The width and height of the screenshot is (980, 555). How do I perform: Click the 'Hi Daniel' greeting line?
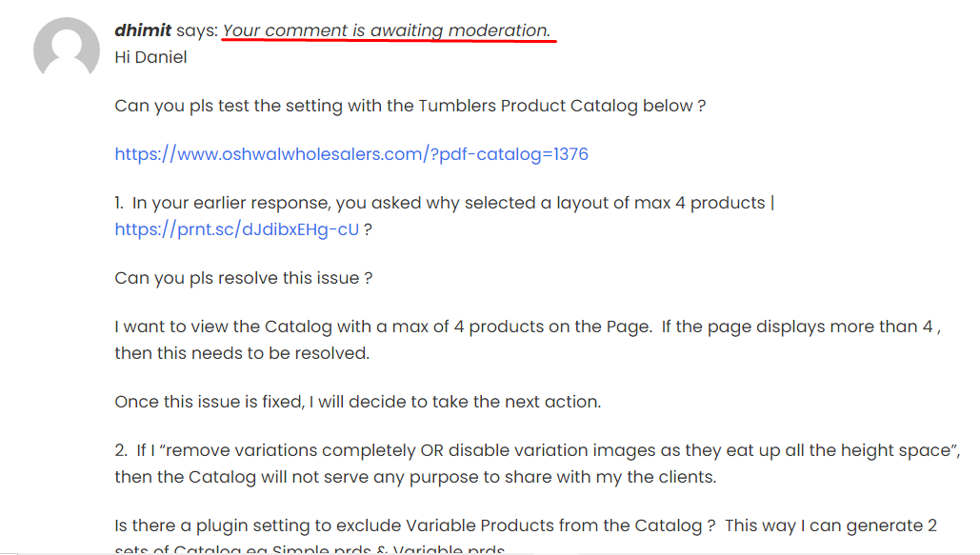[x=150, y=57]
